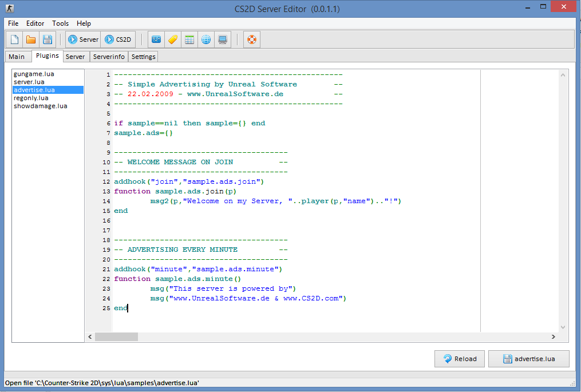Click 'function sample.ads.join(p)' line
This screenshot has height=392, width=581.
[x=175, y=191]
